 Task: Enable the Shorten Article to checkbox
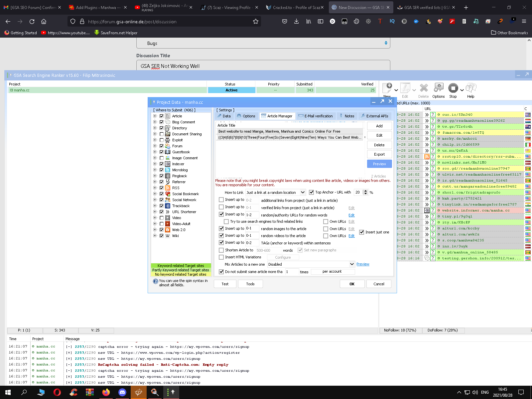click(221, 250)
